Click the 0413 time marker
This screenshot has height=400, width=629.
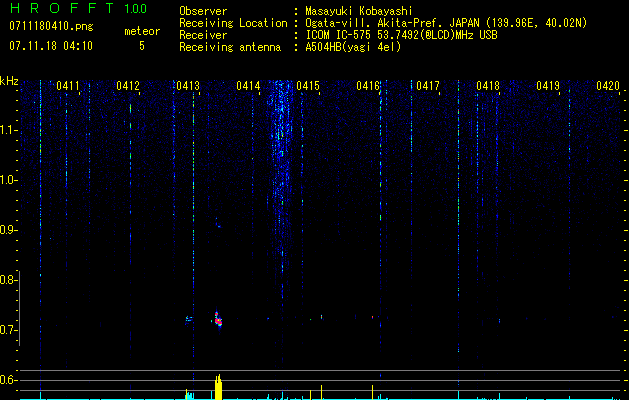coord(188,86)
